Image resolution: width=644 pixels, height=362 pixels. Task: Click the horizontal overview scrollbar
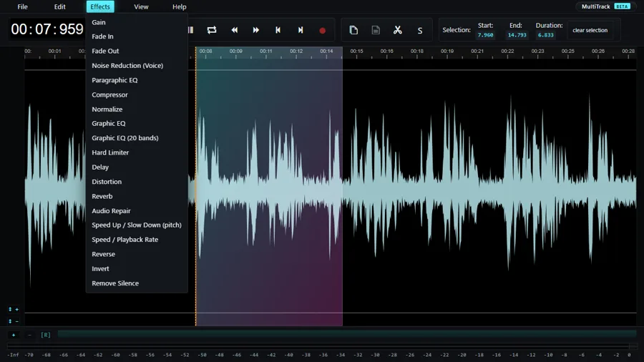[347, 335]
